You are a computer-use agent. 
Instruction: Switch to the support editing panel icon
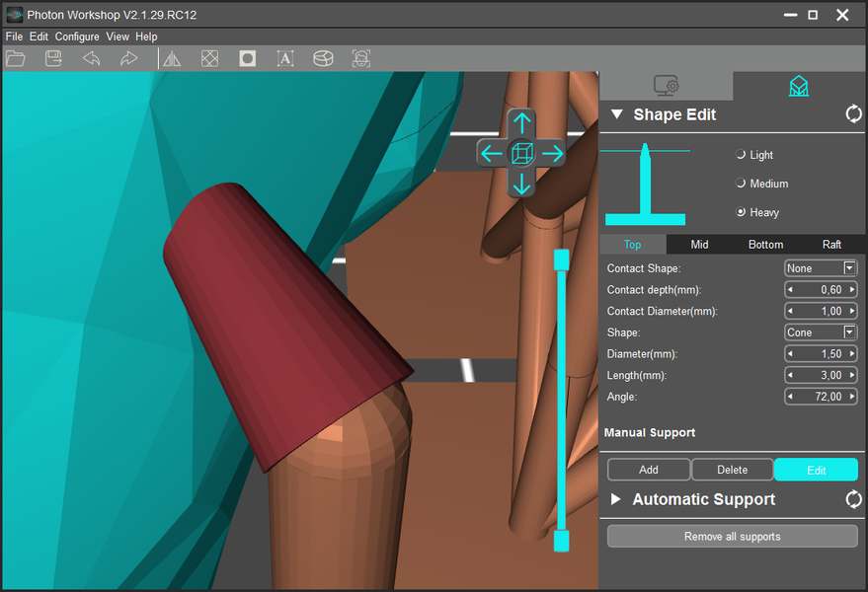point(799,86)
